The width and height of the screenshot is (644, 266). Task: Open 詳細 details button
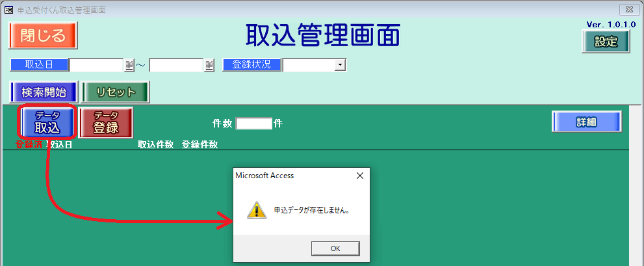coord(587,122)
